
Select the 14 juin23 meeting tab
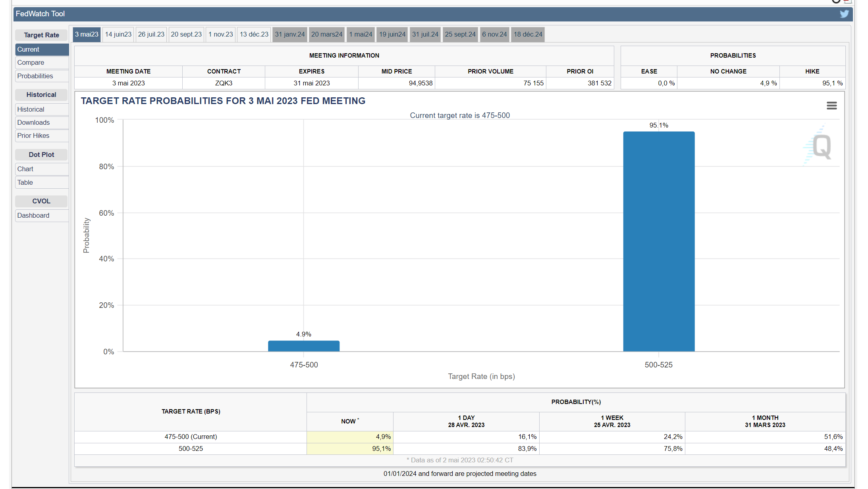(118, 35)
